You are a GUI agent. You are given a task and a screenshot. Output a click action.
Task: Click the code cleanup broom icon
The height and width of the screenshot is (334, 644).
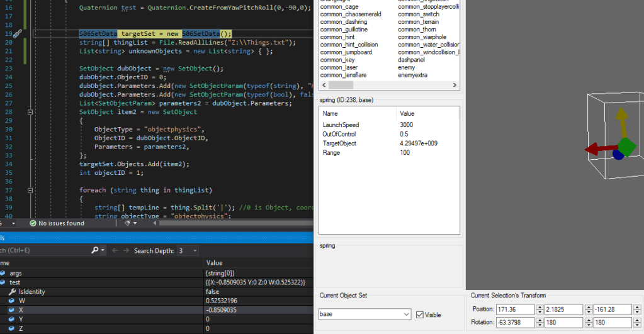128,223
